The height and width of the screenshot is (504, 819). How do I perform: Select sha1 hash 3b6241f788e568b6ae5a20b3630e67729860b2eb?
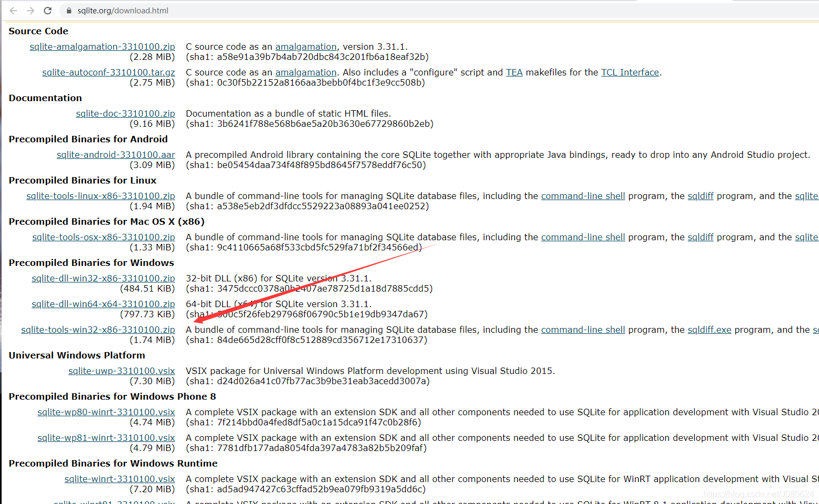click(x=323, y=124)
